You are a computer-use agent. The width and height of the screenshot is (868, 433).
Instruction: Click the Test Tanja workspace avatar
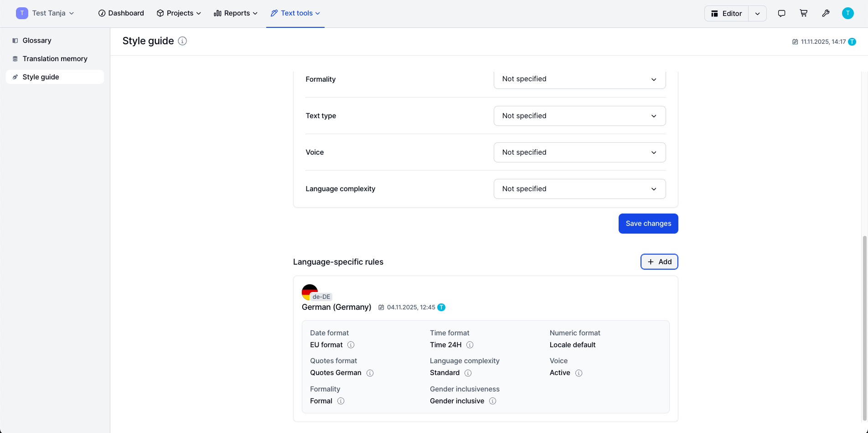pyautogui.click(x=22, y=13)
